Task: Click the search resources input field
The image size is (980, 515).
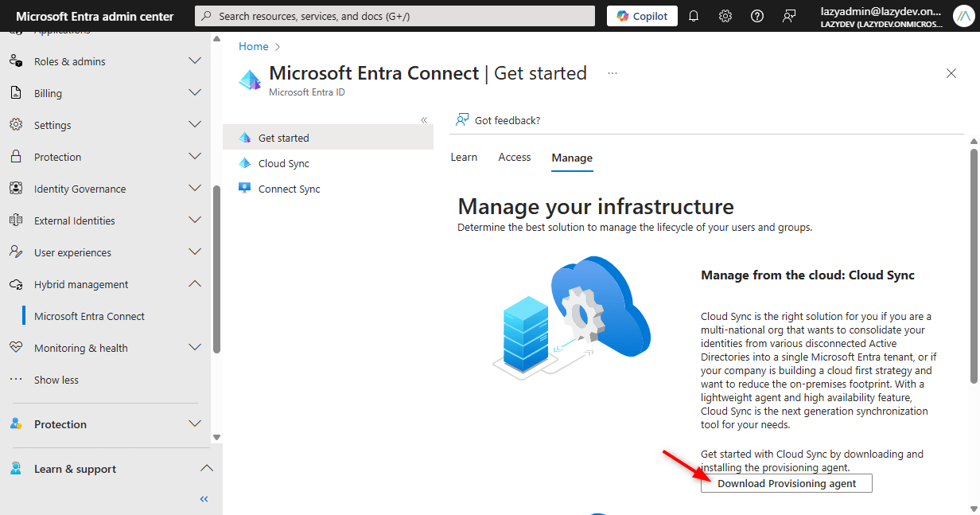Action: 395,16
